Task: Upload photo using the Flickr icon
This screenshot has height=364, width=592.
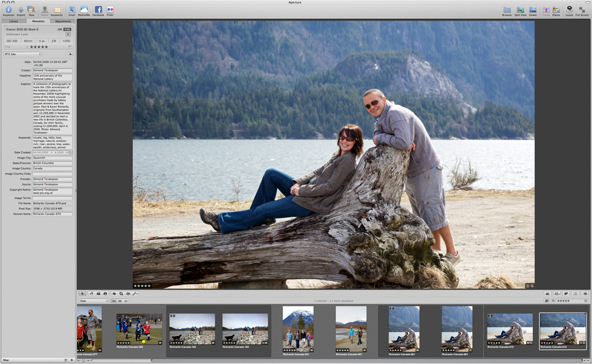Action: point(110,9)
